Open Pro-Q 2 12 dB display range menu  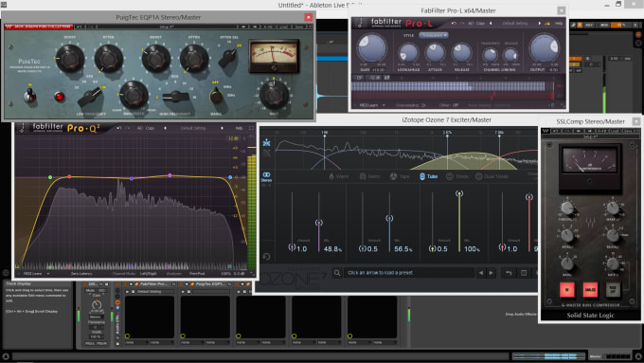[x=233, y=138]
